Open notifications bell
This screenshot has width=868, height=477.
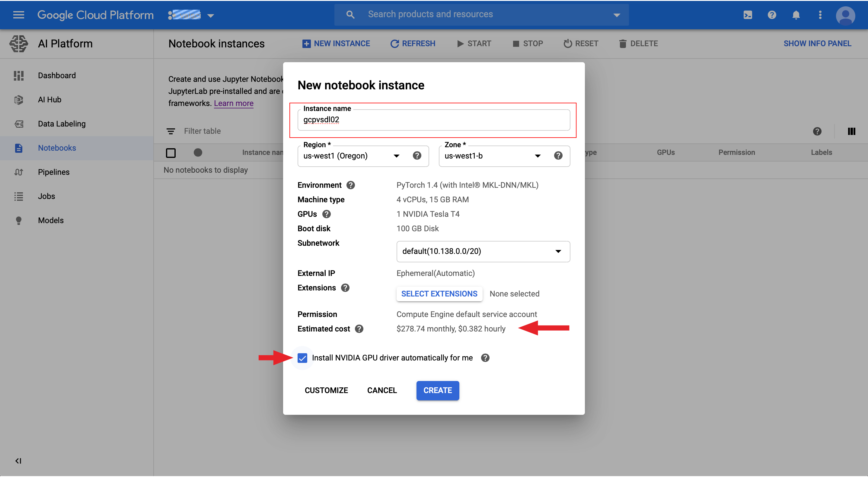(x=796, y=15)
